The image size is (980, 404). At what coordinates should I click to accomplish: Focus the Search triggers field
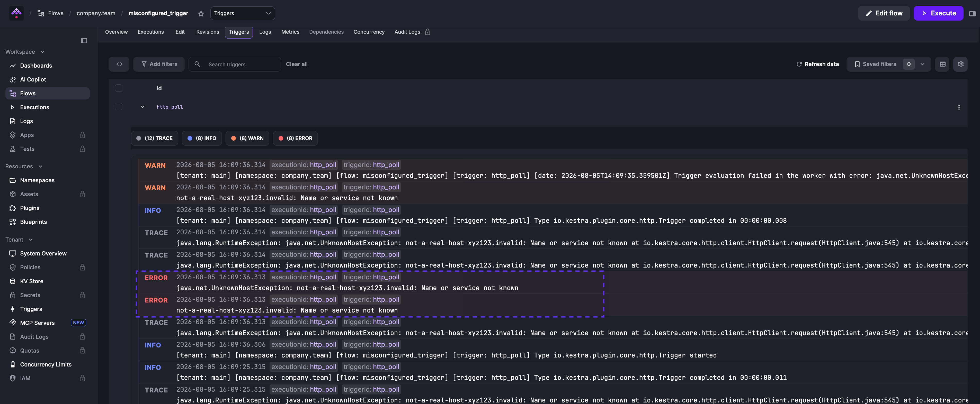235,64
